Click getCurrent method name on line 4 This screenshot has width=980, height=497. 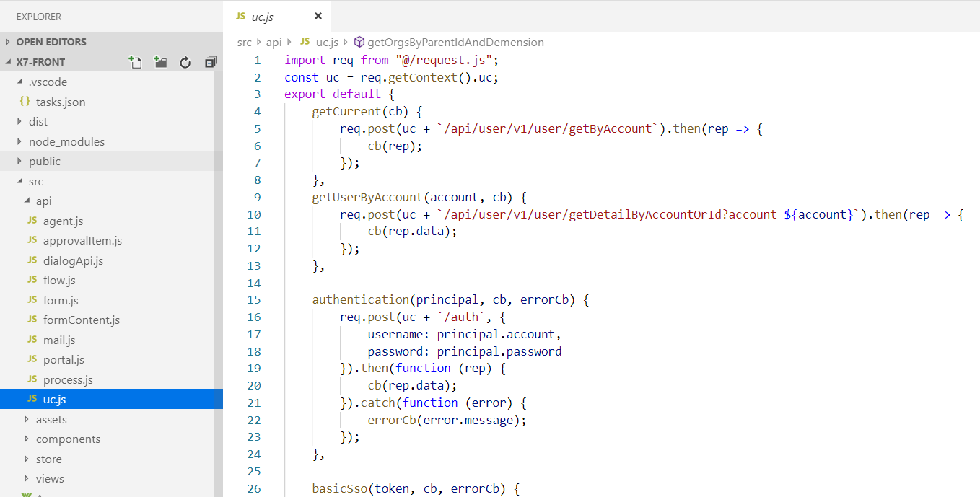pyautogui.click(x=346, y=111)
